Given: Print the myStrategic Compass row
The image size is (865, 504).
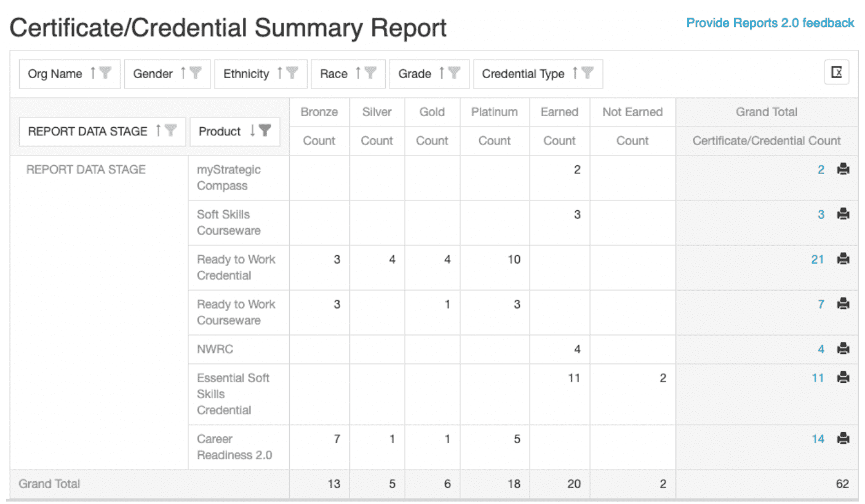Looking at the screenshot, I should pos(843,170).
